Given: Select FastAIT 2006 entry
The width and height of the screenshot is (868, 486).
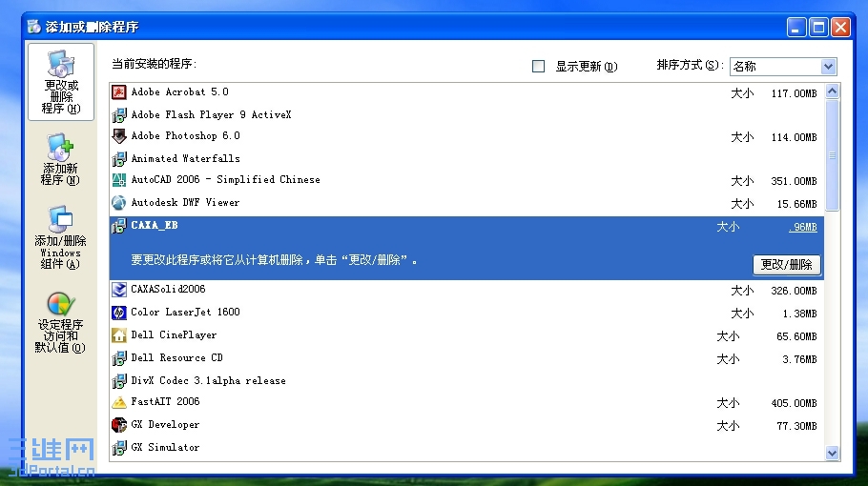Looking at the screenshot, I should [466, 402].
